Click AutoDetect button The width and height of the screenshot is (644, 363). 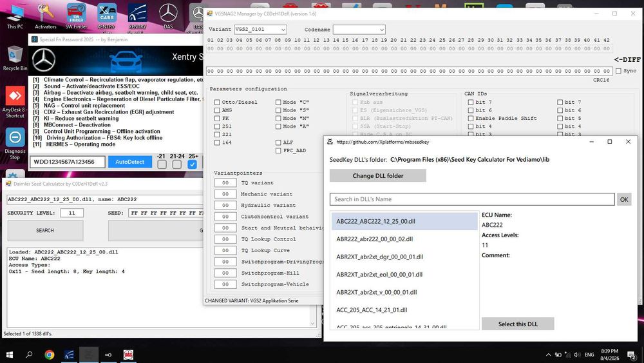(x=130, y=162)
